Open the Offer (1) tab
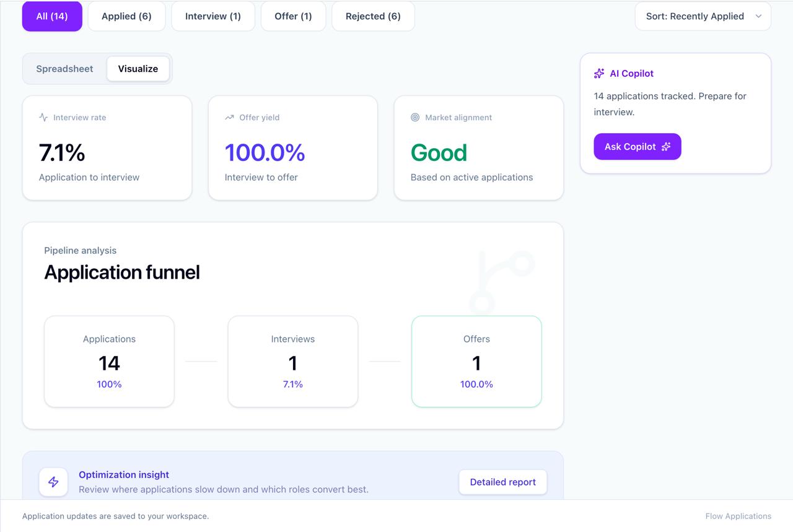The width and height of the screenshot is (793, 532). coord(293,16)
